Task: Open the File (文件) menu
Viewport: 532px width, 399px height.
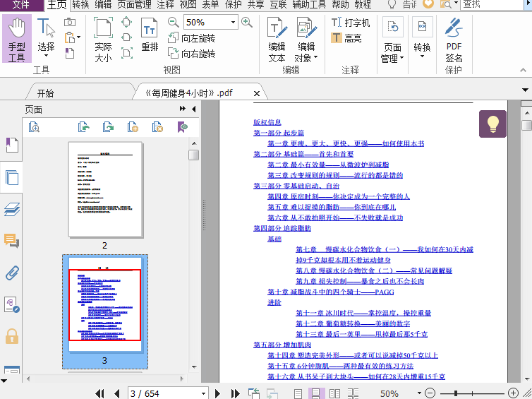Action: tap(21, 5)
